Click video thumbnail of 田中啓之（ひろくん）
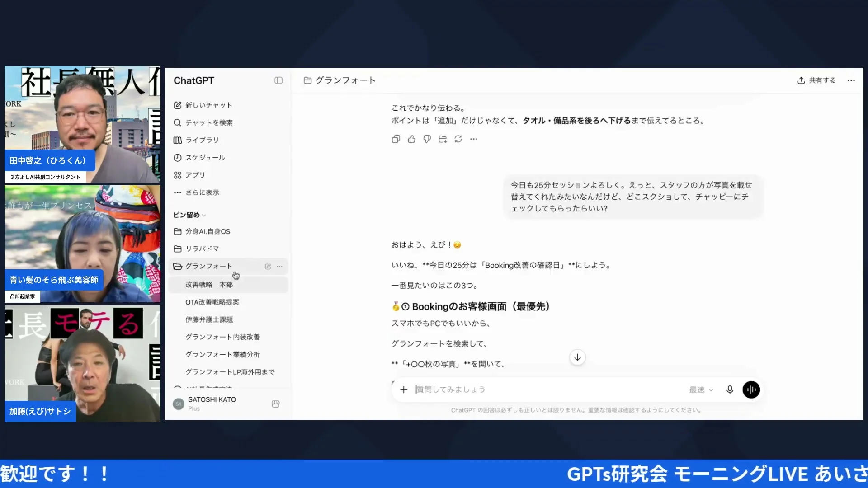 coord(82,125)
